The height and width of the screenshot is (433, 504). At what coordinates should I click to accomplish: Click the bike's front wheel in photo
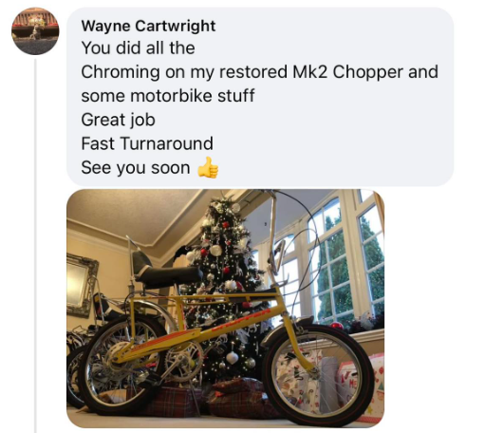(x=318, y=374)
